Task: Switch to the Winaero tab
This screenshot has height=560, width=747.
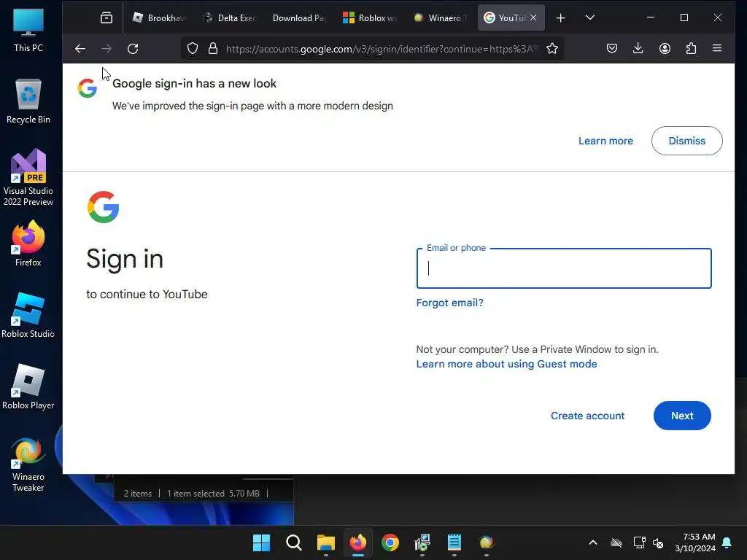Action: (440, 18)
